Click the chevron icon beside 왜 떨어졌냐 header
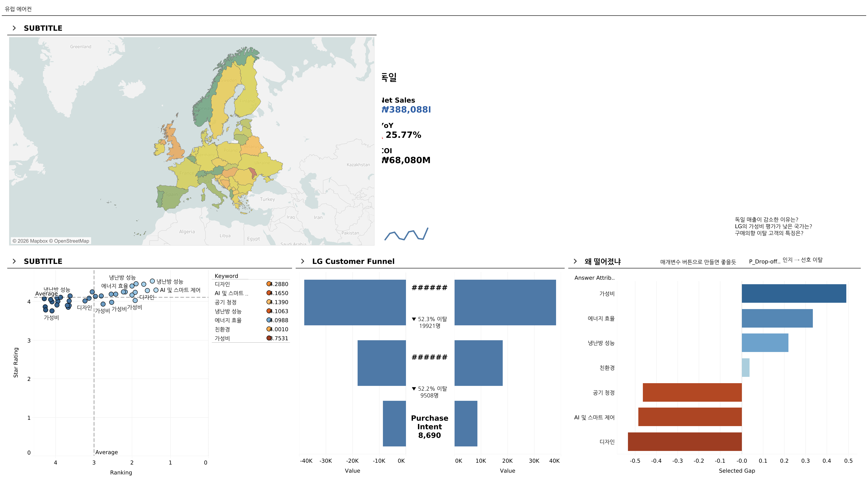This screenshot has height=488, width=868. (x=575, y=261)
